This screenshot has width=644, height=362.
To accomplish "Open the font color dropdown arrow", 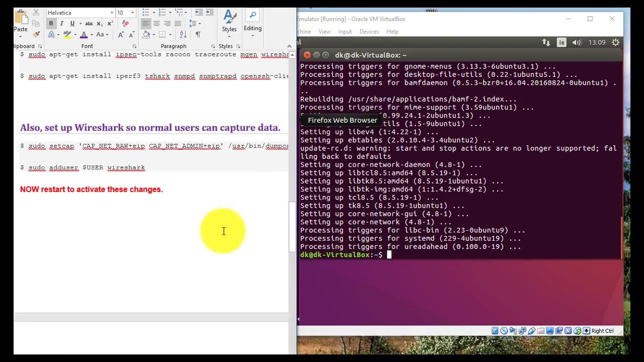I will pyautogui.click(x=91, y=35).
